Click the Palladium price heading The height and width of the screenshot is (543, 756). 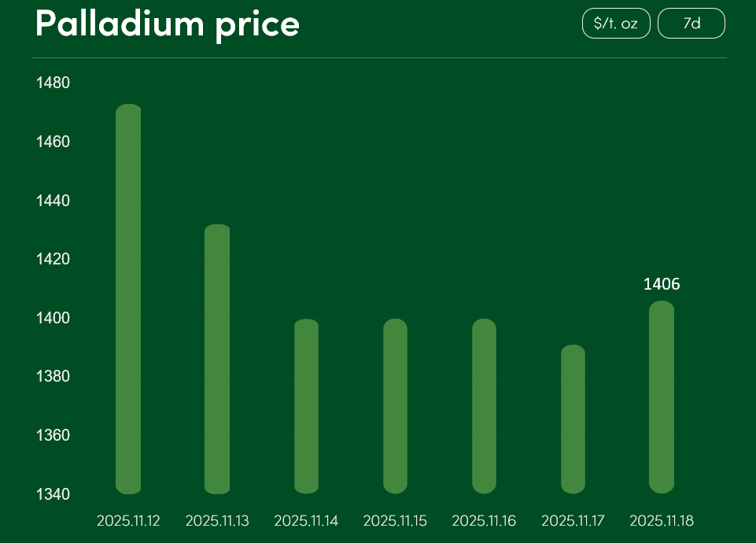point(167,24)
